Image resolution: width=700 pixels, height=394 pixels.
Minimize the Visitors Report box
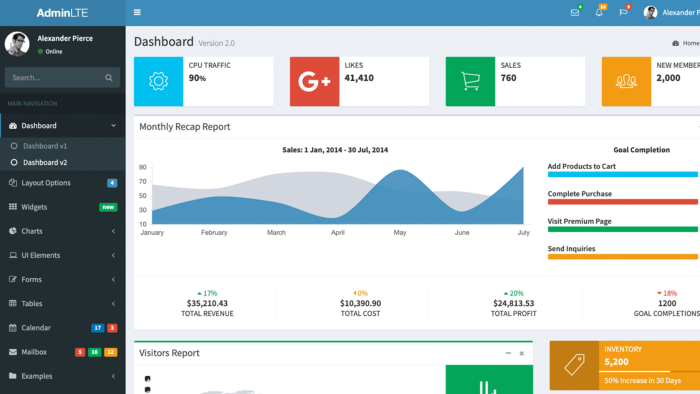coord(508,353)
